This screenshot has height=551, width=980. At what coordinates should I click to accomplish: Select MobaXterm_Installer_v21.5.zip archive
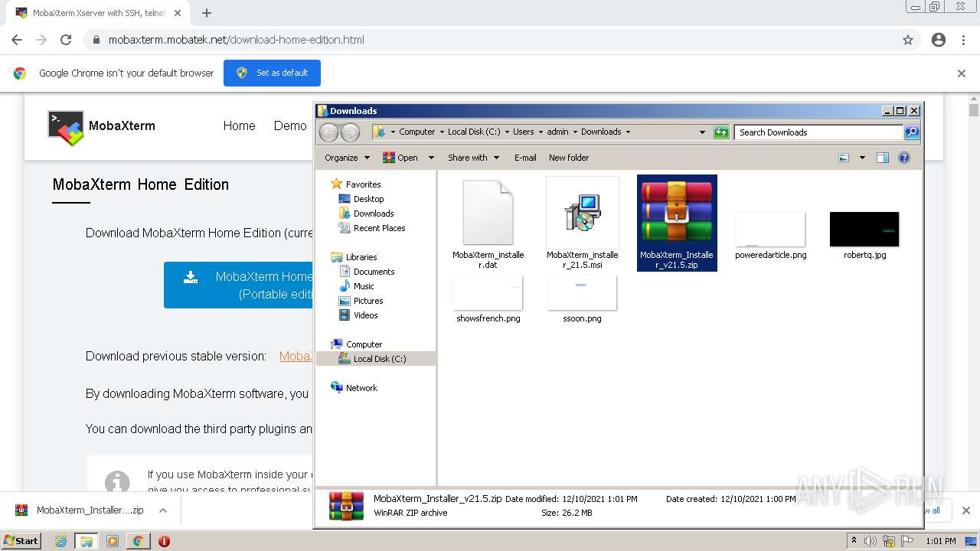point(677,223)
